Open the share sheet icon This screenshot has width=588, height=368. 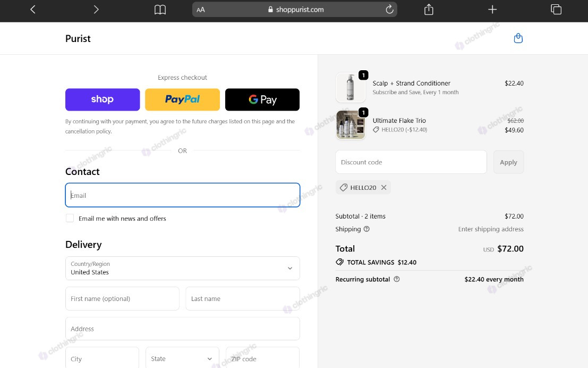coord(429,10)
